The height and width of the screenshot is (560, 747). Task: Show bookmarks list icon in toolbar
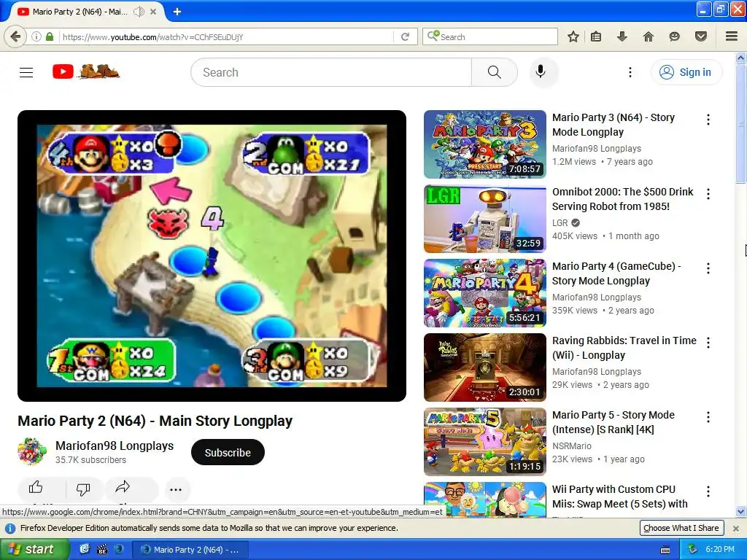595,36
